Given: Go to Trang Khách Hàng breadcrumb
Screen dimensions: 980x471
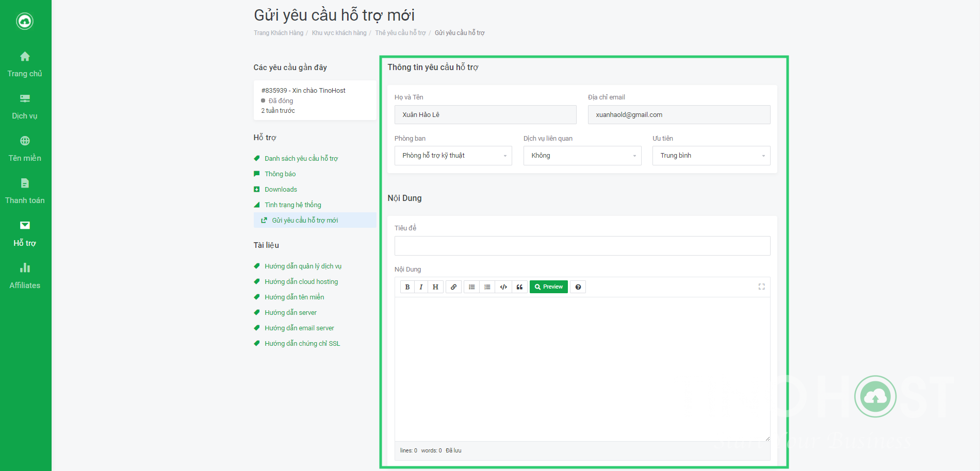Looking at the screenshot, I should click(x=279, y=32).
